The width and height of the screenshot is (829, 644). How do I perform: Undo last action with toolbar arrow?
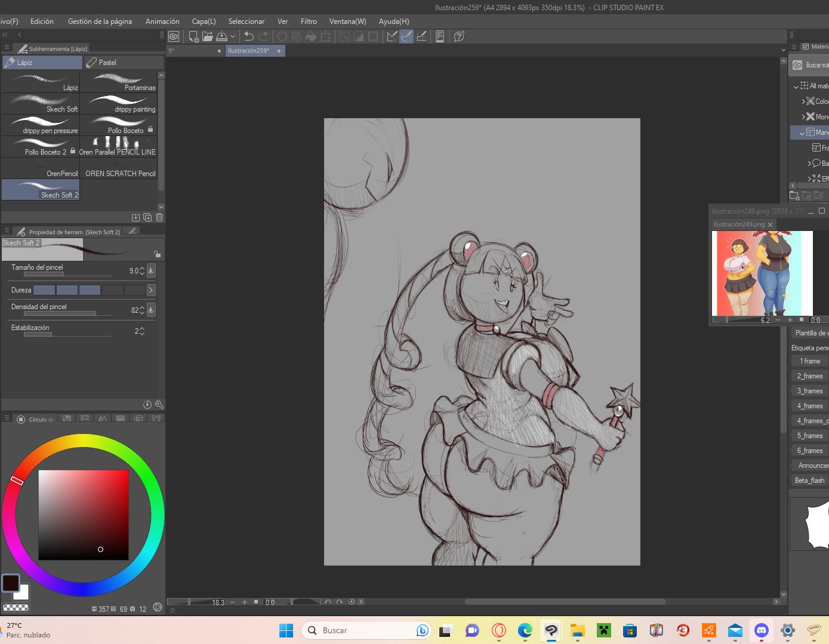(249, 36)
